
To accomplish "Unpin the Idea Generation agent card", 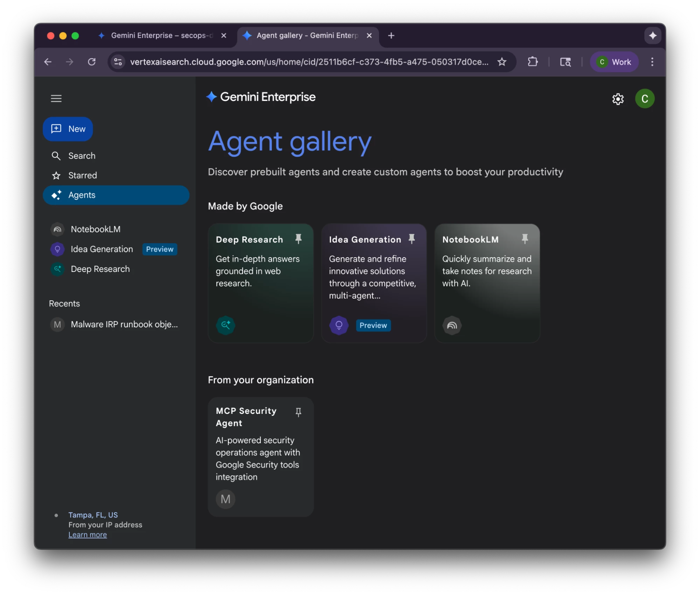I will 411,239.
